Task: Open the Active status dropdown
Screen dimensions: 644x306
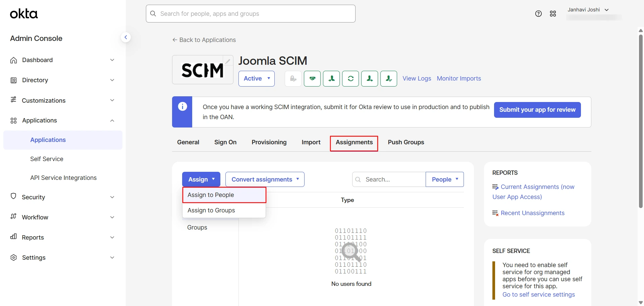Action: (x=257, y=79)
